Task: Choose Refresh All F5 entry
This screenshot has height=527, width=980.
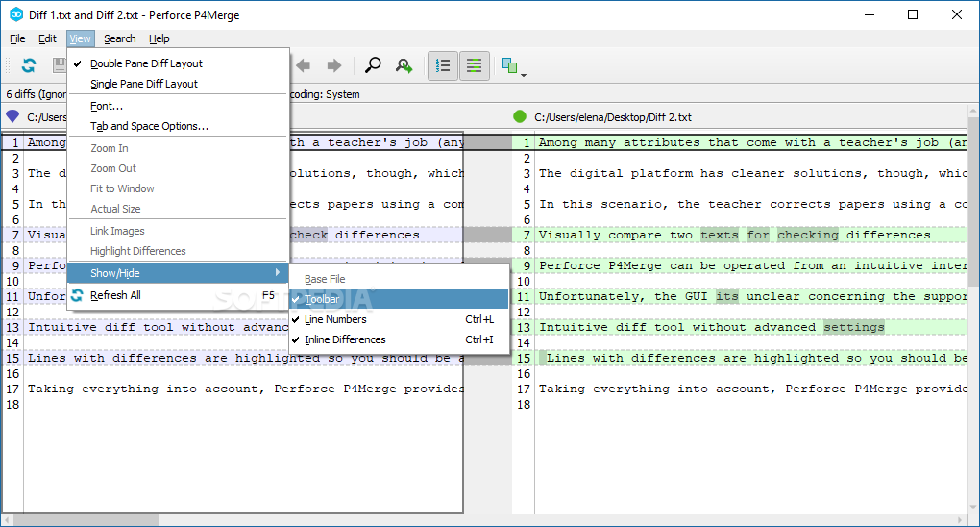Action: click(178, 295)
